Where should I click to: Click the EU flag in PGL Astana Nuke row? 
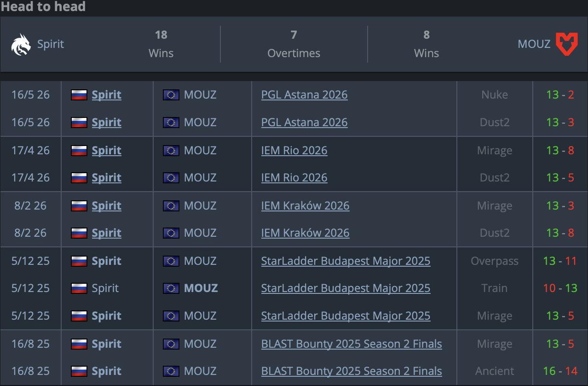click(x=171, y=95)
